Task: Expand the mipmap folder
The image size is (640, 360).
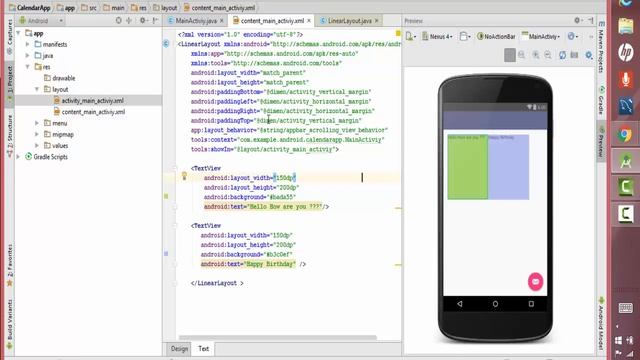Action: pyautogui.click(x=37, y=134)
